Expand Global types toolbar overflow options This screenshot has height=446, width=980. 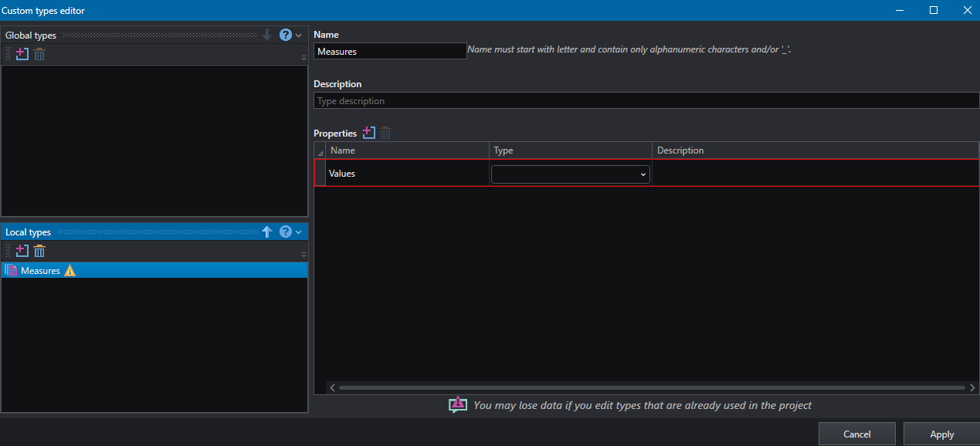(x=303, y=57)
